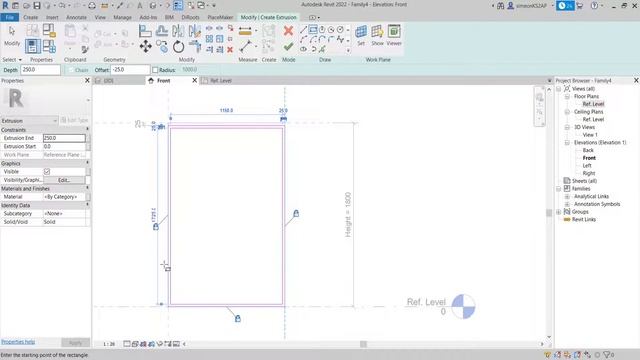The image size is (640, 360).
Task: Delete element with red X in Modify panel
Action: coord(230,50)
